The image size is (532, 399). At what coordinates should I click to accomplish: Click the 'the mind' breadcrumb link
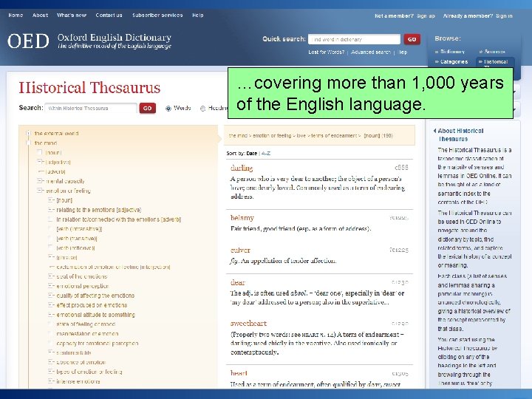(x=238, y=136)
